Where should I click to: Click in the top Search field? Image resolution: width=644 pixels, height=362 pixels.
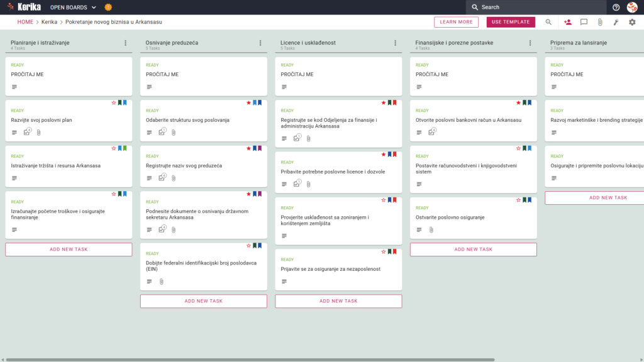(x=536, y=7)
